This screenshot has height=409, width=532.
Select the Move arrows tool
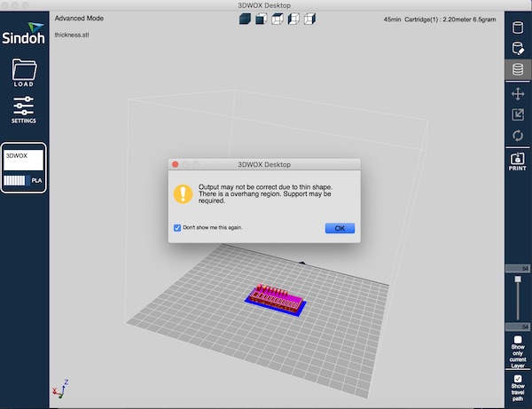518,94
